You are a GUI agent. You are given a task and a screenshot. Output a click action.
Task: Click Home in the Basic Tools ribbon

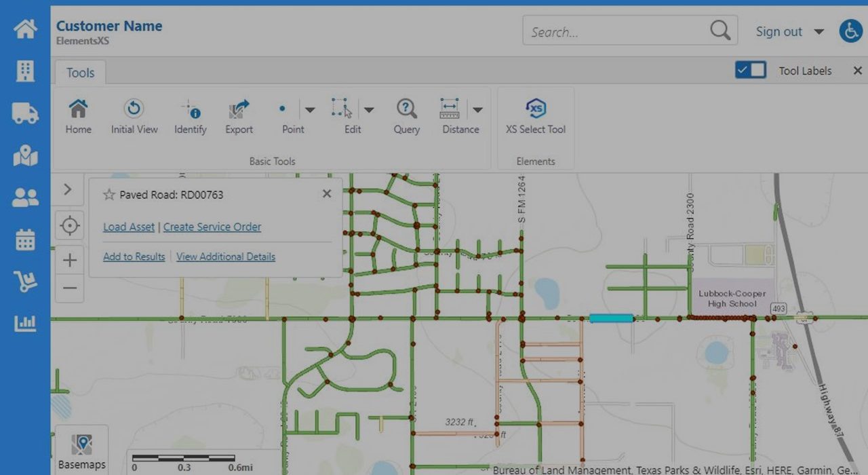pyautogui.click(x=78, y=115)
